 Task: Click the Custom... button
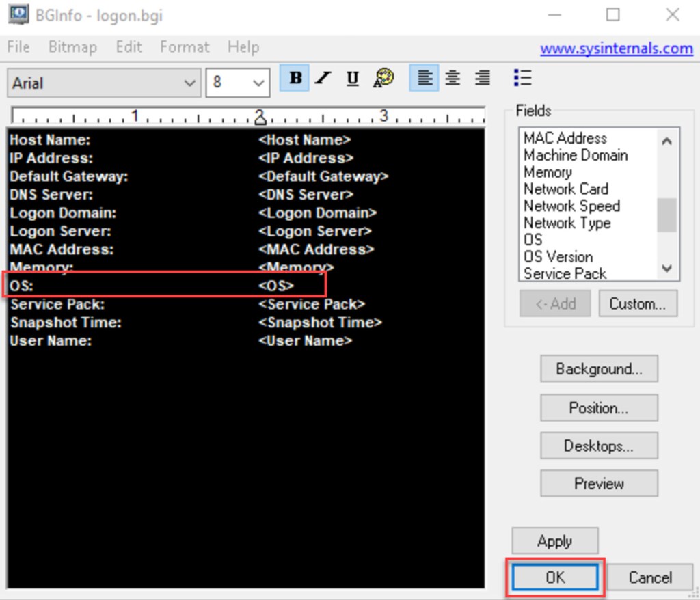[637, 304]
